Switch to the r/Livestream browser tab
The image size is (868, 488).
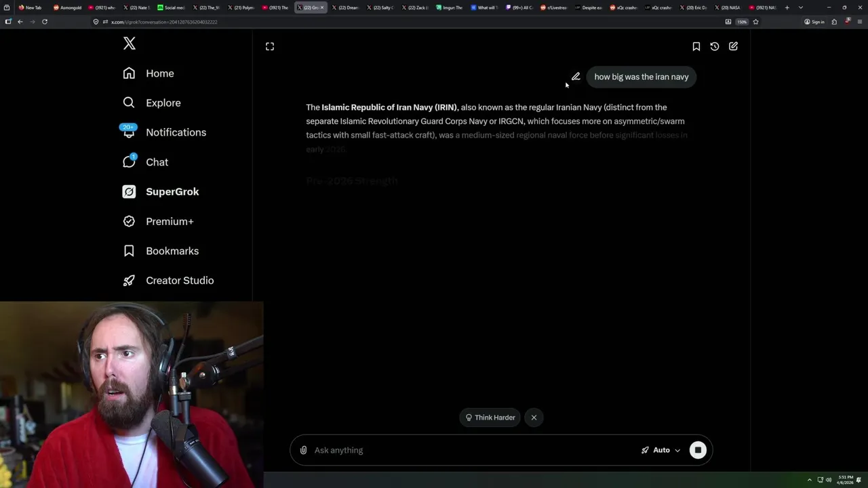pyautogui.click(x=555, y=7)
